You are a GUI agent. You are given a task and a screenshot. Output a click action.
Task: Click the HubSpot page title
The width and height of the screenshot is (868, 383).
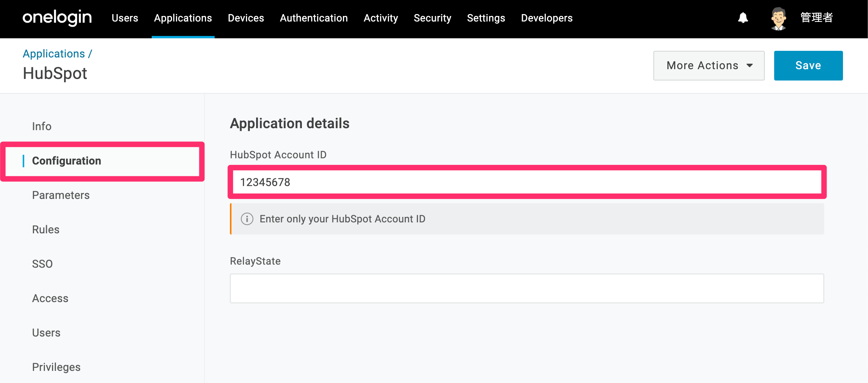coord(55,73)
